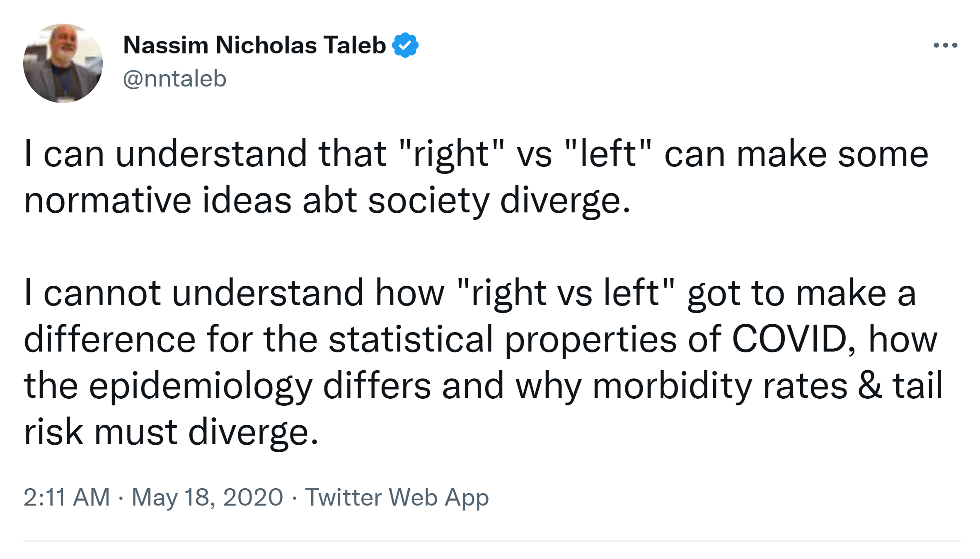
Task: Click the horizontal divider below the tweet
Action: 492,541
